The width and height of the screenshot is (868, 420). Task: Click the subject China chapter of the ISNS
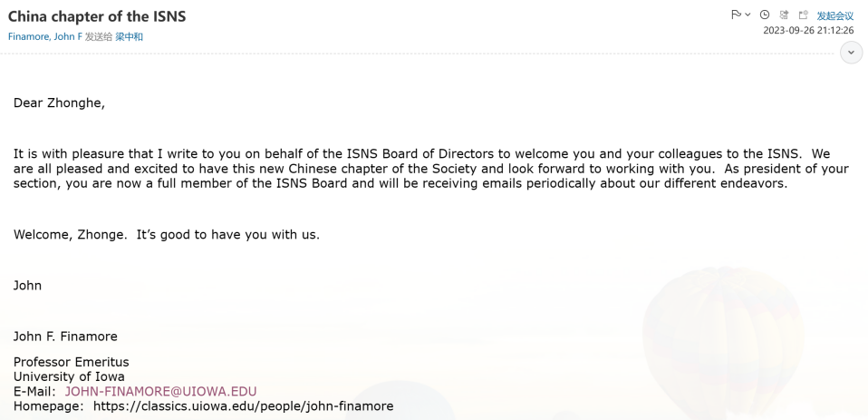tap(97, 16)
